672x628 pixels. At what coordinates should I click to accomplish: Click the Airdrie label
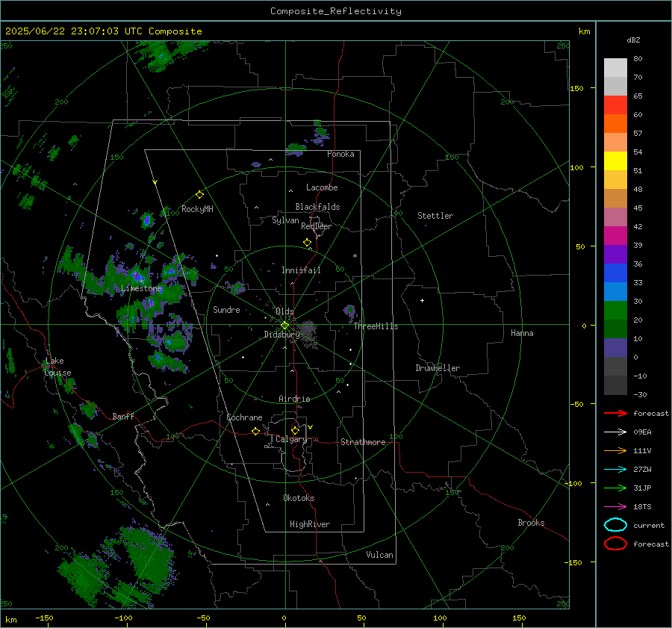pos(294,399)
